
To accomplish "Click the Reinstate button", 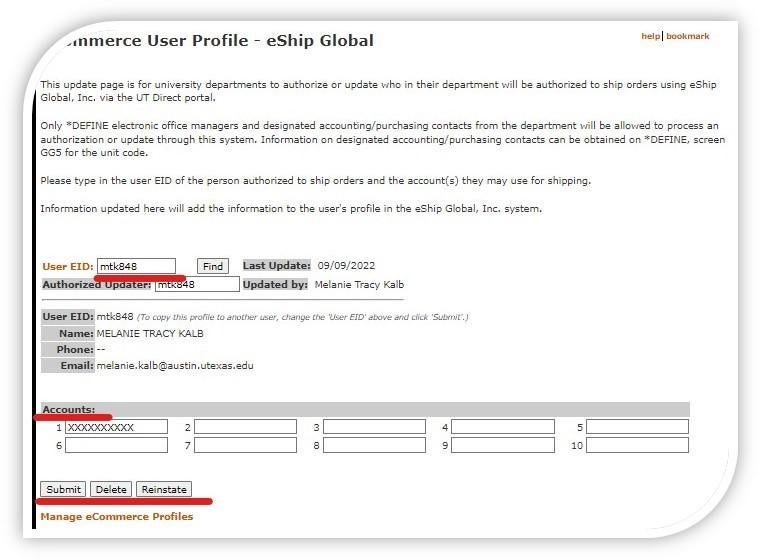I will click(164, 489).
